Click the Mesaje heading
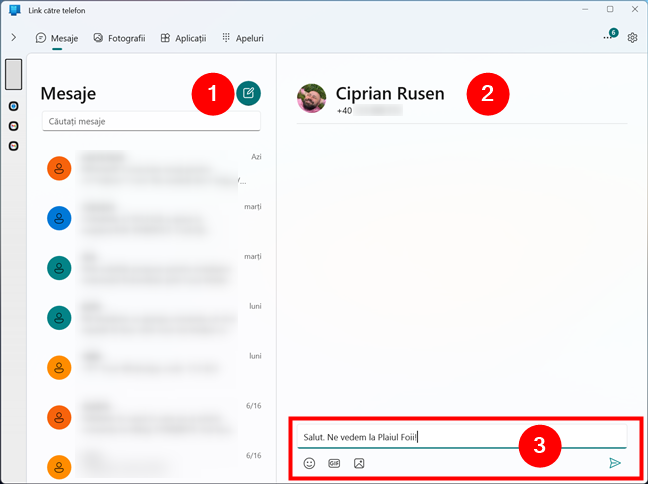 pos(68,93)
